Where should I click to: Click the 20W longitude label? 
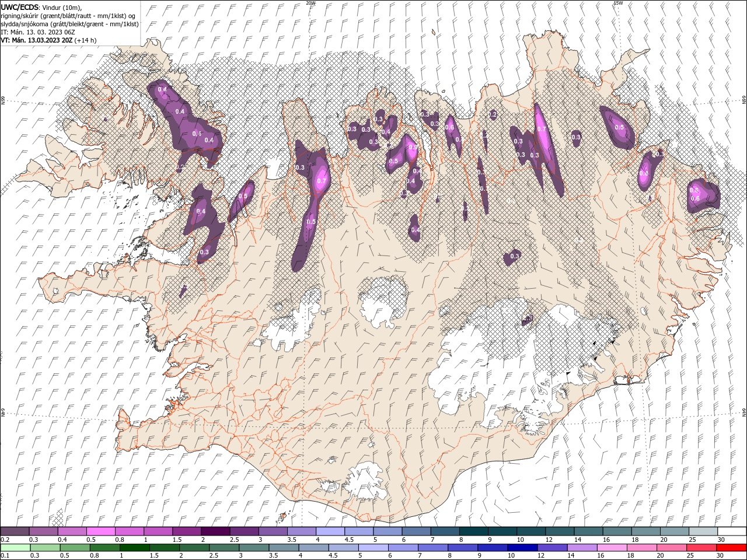[311, 3]
